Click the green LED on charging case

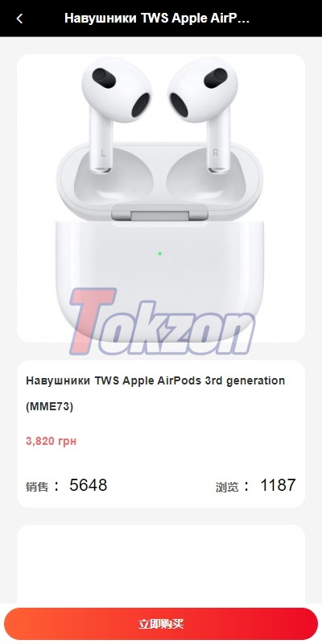click(159, 253)
